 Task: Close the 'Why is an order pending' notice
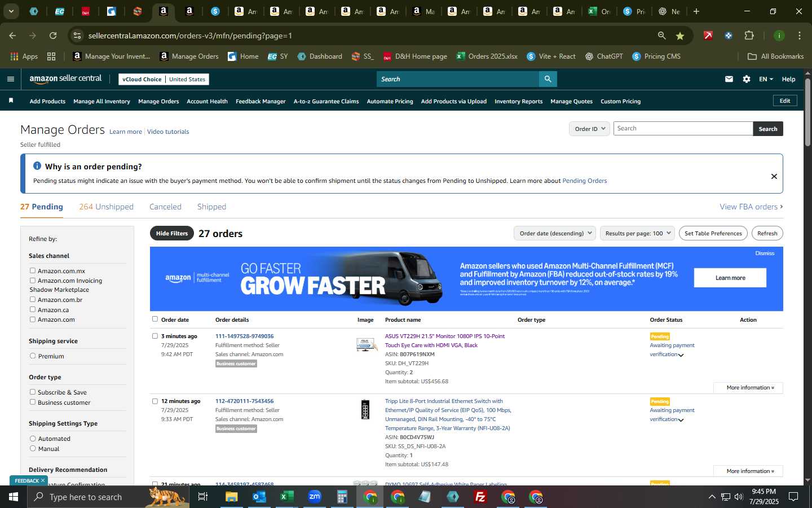click(774, 177)
